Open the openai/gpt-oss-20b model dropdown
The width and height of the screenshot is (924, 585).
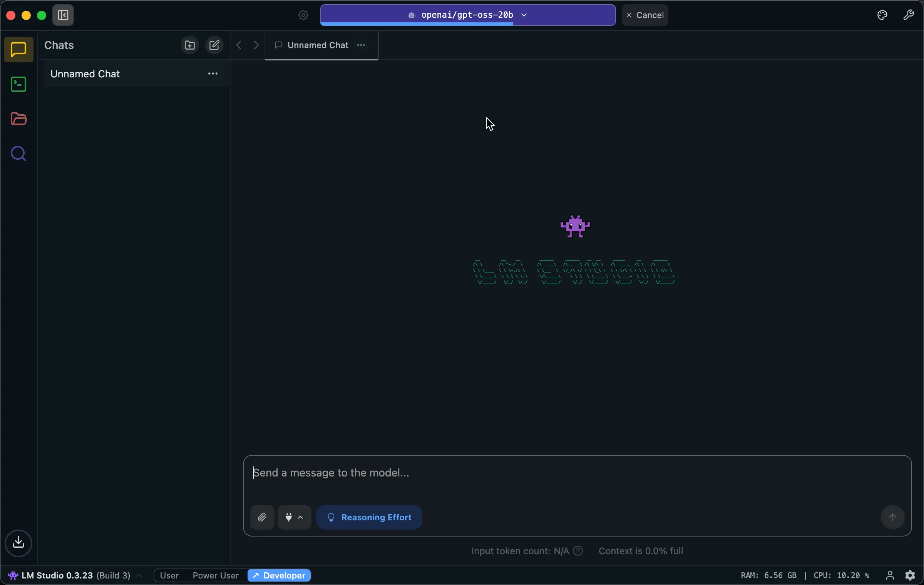coord(468,15)
